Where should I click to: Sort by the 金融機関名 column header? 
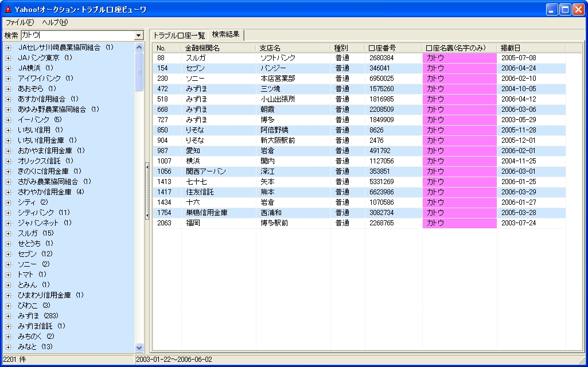219,48
